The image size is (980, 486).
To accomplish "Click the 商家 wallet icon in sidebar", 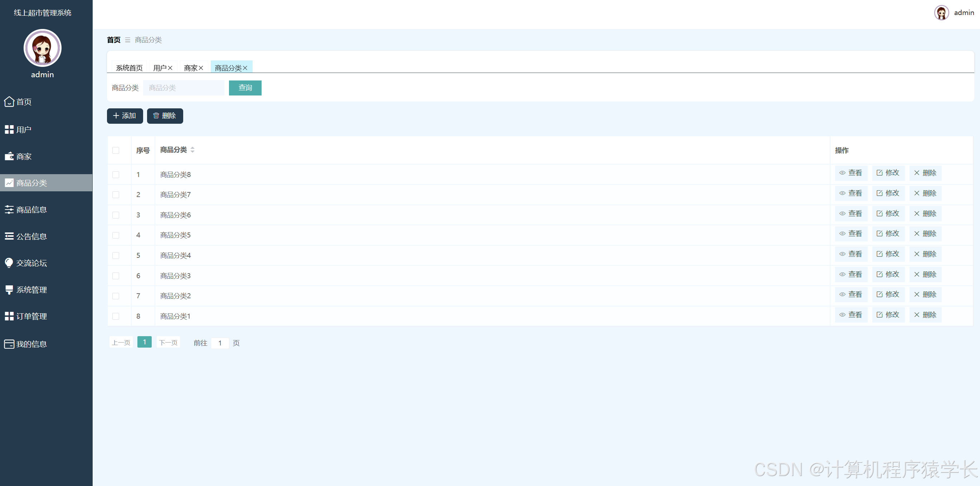I will [x=9, y=156].
